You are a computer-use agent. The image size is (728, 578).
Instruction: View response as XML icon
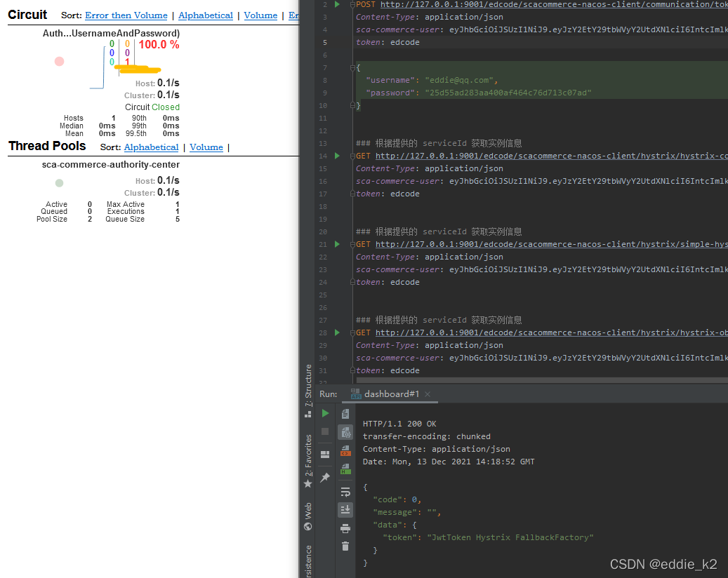[345, 450]
